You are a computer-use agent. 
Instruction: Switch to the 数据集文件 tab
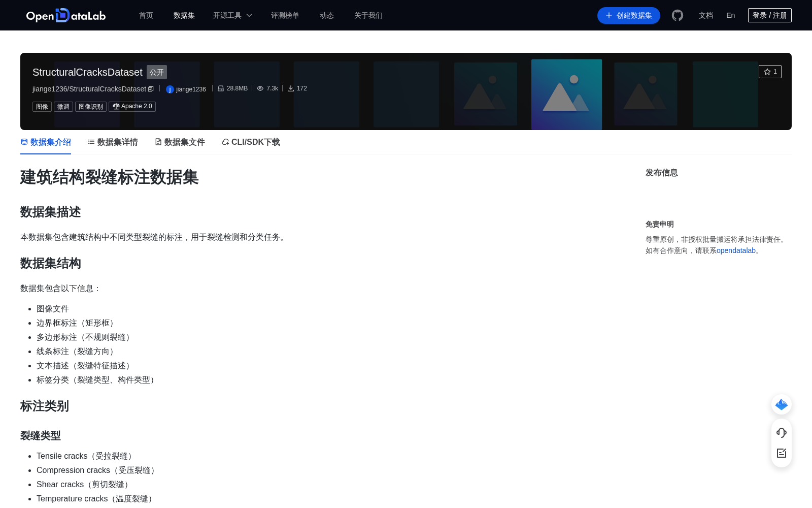(180, 142)
